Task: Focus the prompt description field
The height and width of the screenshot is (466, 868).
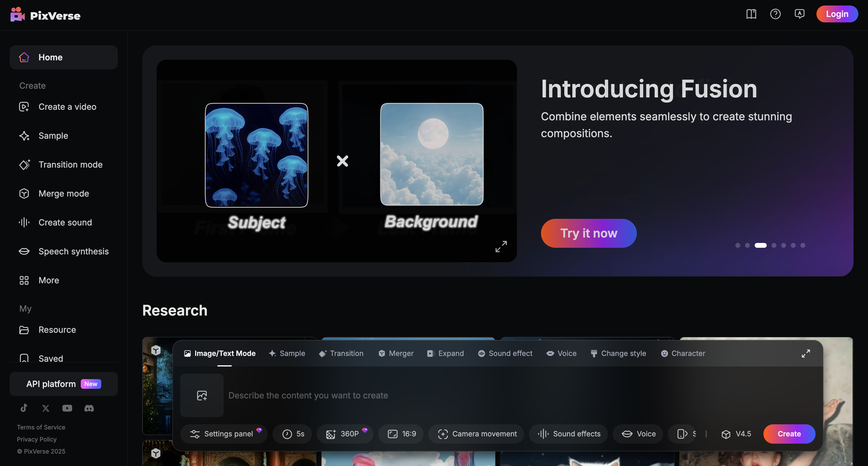Action: click(x=521, y=396)
